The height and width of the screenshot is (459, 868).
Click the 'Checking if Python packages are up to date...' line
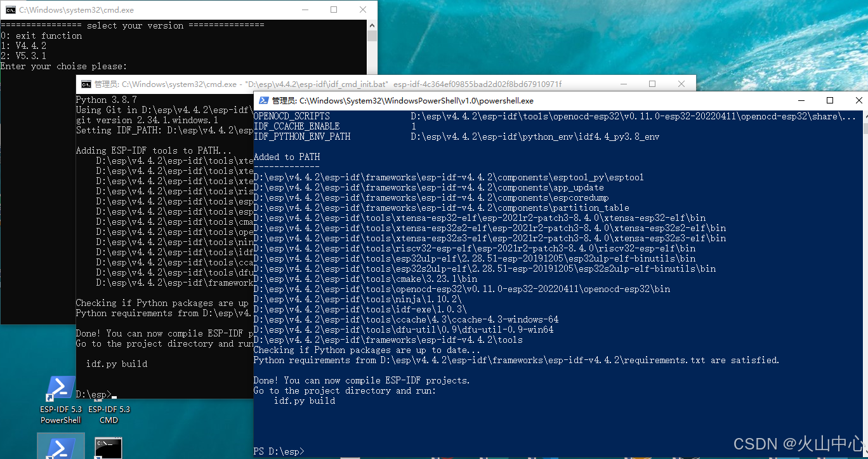click(367, 350)
